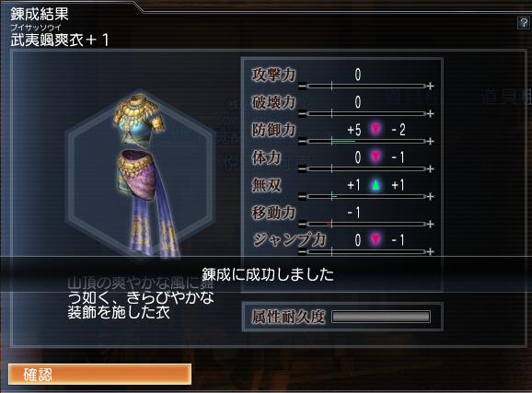
Task: Click the 防御力 slider bar
Action: [x=366, y=141]
